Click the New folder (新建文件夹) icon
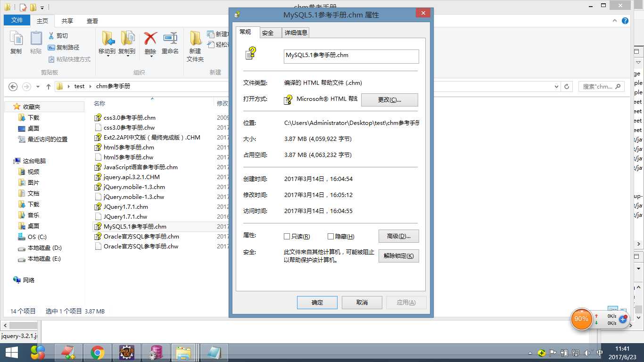Image resolution: width=644 pixels, height=362 pixels. (195, 39)
